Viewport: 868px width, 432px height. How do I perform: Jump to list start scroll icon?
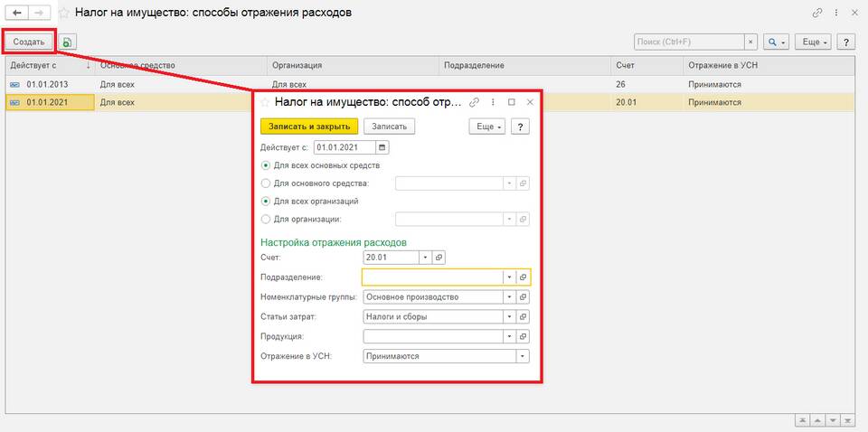(x=801, y=420)
